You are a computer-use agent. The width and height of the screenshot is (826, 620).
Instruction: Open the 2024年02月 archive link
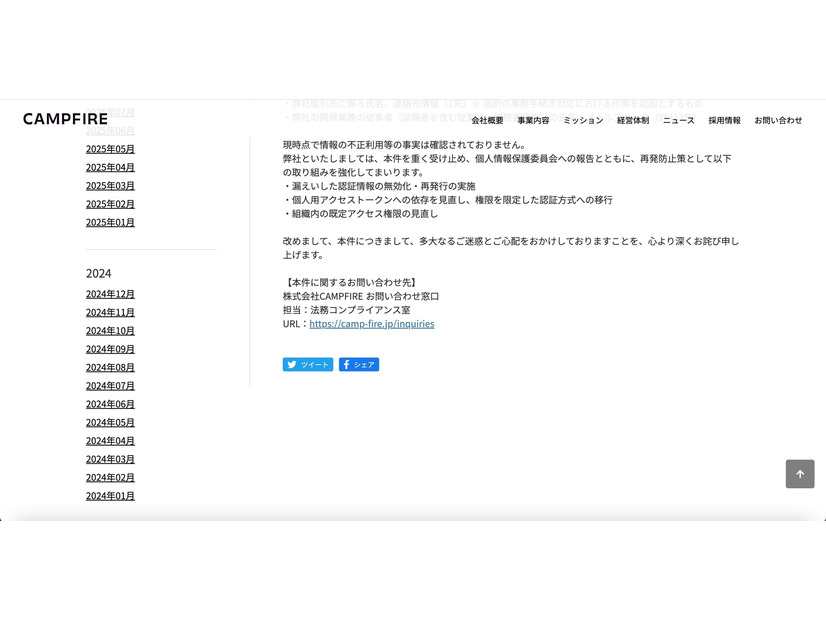coord(110,477)
